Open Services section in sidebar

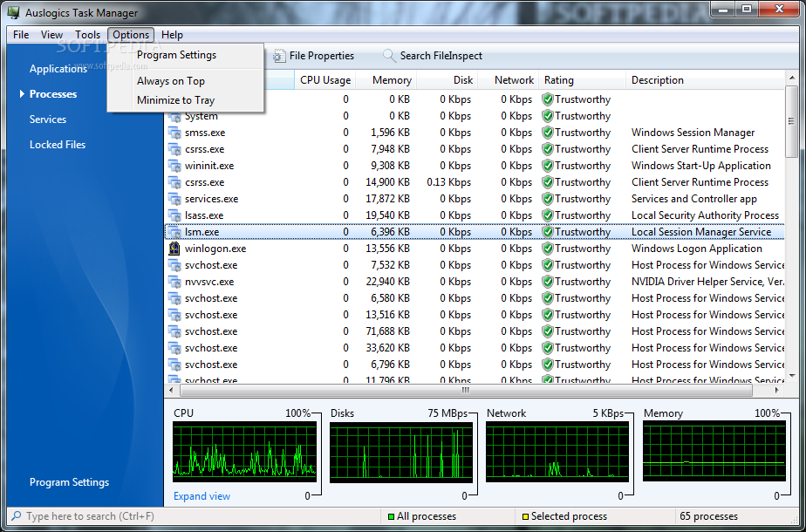[x=48, y=119]
